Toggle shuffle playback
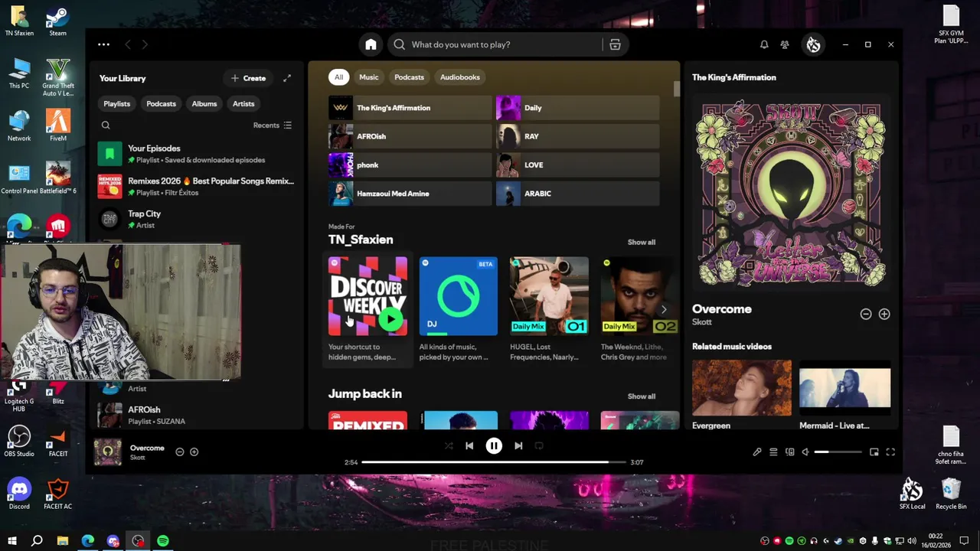 (x=449, y=445)
